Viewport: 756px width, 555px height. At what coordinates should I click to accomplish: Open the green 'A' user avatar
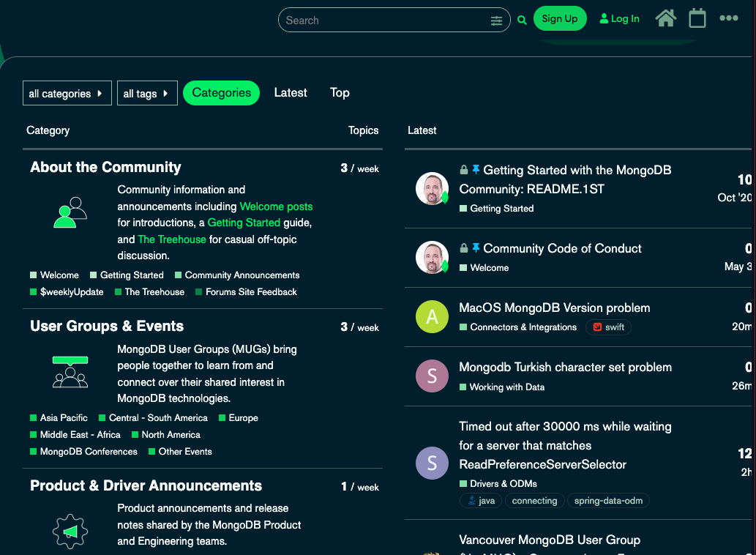click(x=432, y=316)
